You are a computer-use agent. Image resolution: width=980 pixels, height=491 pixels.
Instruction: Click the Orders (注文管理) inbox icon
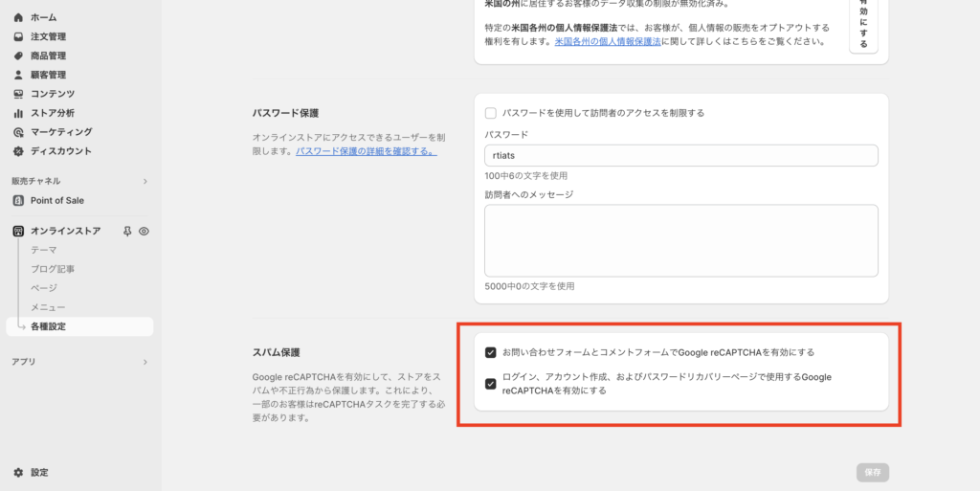[x=18, y=37]
